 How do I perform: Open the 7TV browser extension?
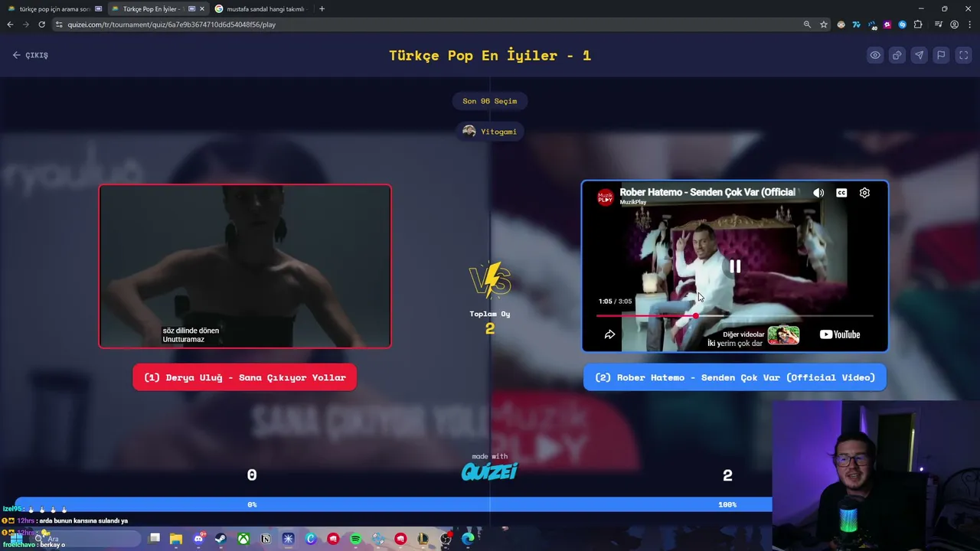[857, 24]
